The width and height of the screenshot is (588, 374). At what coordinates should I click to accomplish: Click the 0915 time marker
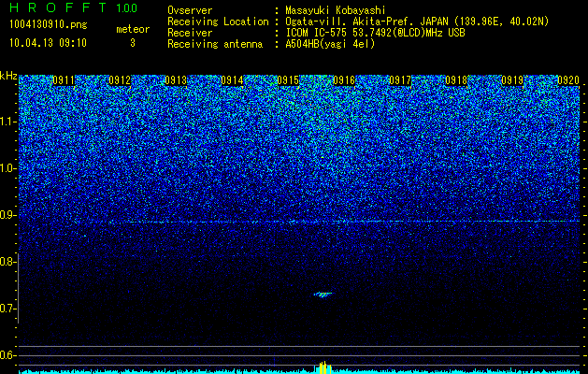[288, 80]
